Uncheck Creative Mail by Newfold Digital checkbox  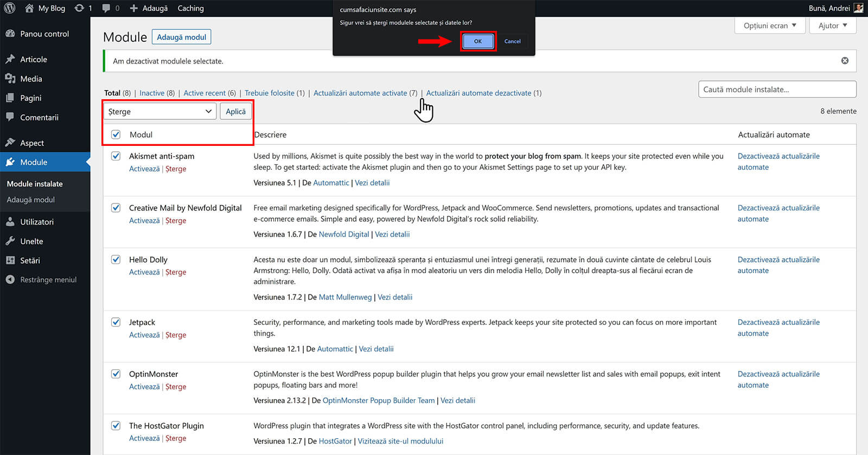tap(116, 208)
